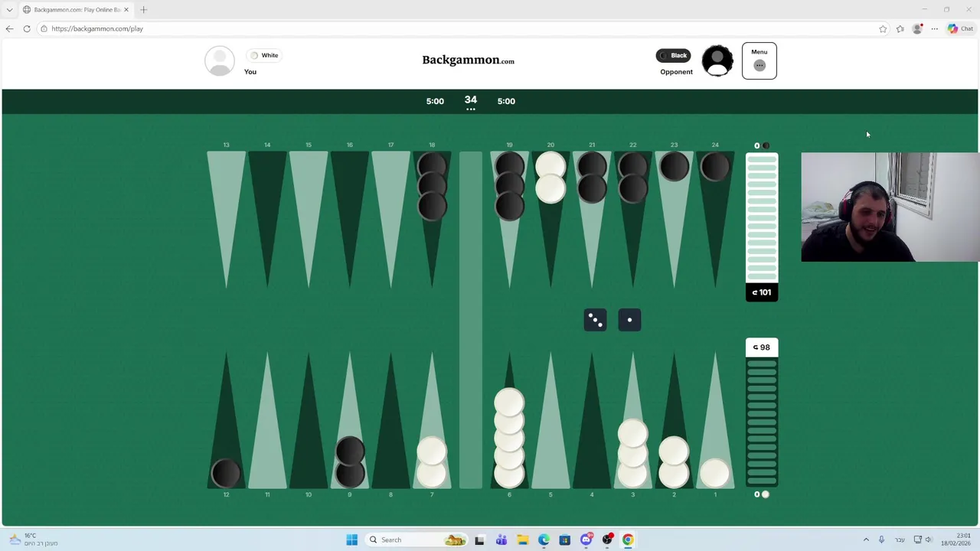
Task: Click the White player color label
Action: pos(264,55)
